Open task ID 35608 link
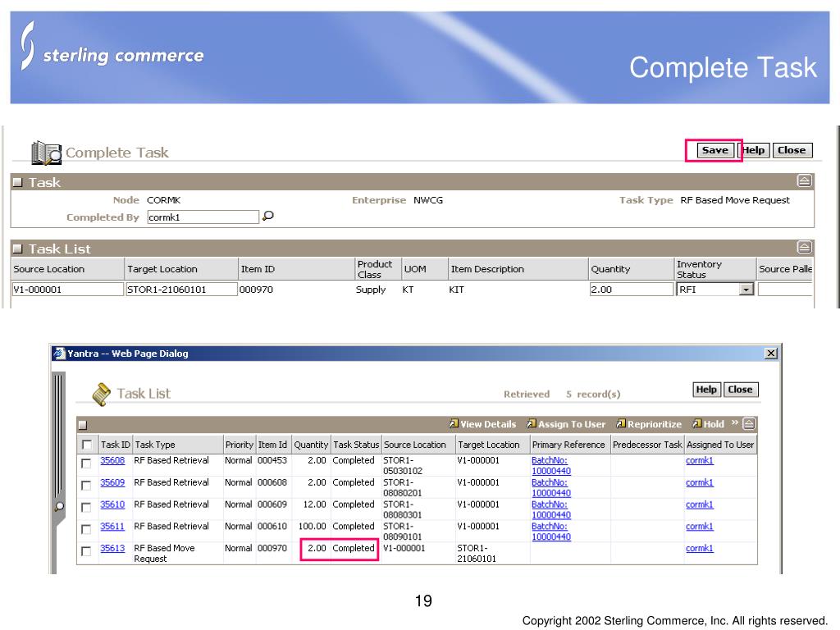This screenshot has width=840, height=630. coord(112,460)
